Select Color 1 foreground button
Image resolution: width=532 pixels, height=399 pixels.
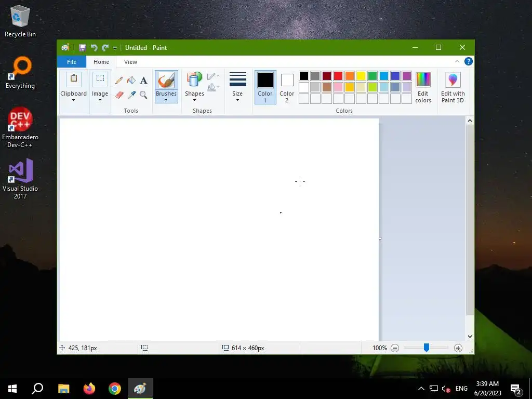coord(265,87)
